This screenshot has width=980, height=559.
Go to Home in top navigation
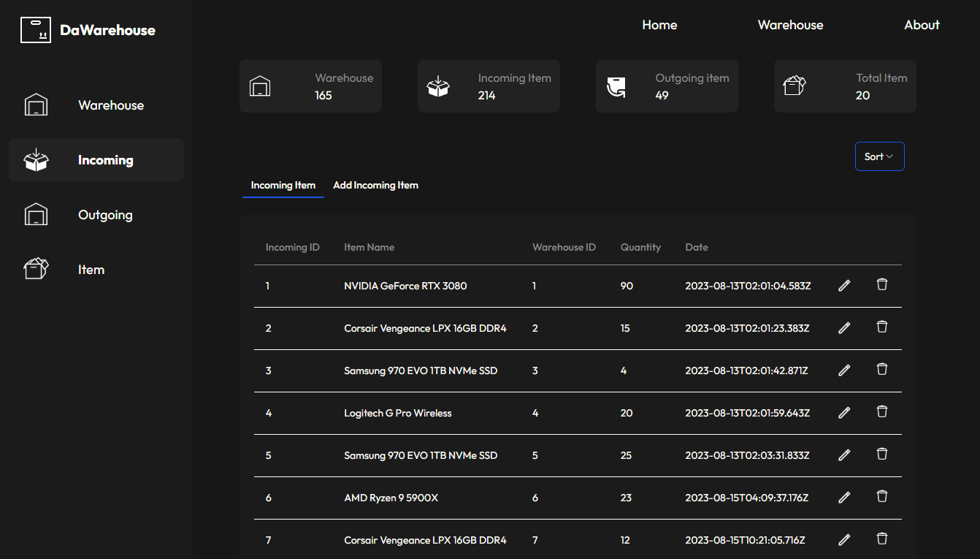659,25
